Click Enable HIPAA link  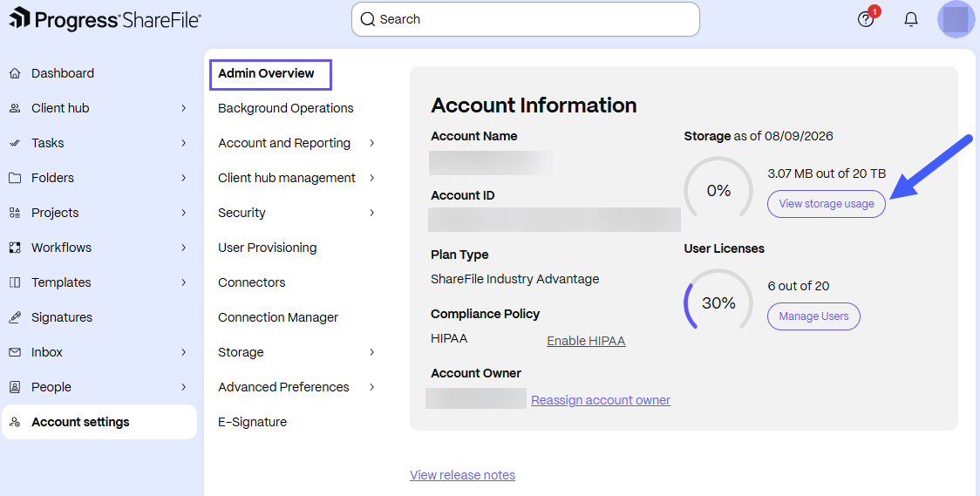tap(586, 341)
